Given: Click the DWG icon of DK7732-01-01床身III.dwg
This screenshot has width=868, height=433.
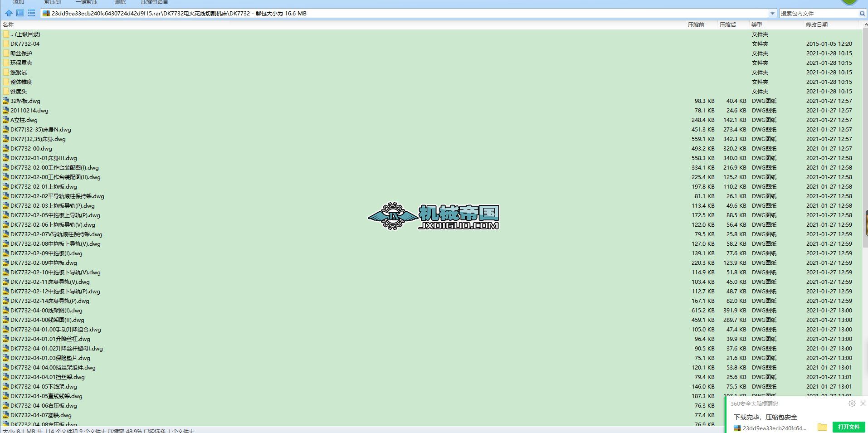Looking at the screenshot, I should point(6,158).
